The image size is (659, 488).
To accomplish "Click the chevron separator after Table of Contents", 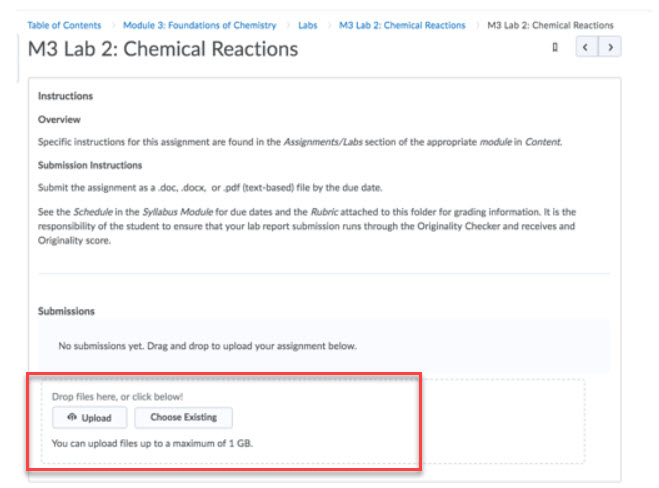I will tap(113, 25).
